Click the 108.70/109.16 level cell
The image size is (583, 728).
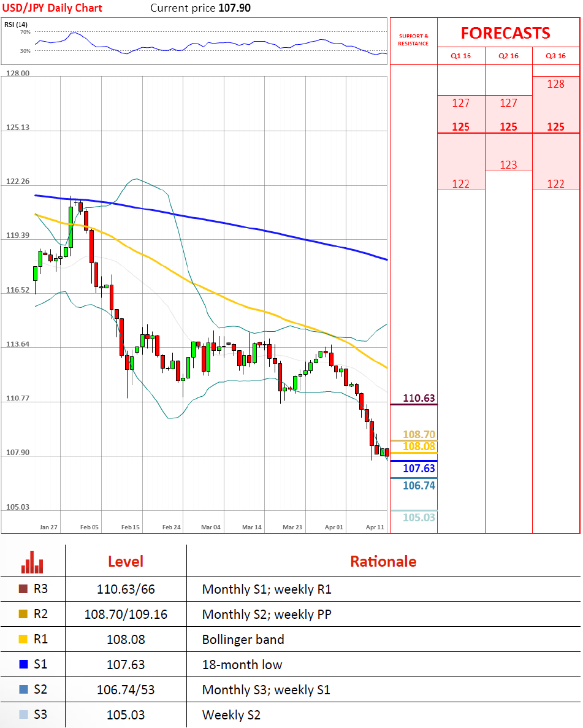[x=126, y=615]
